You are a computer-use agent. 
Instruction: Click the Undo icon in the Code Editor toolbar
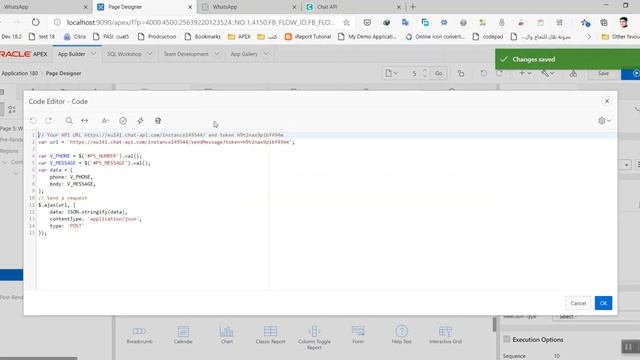33,120
